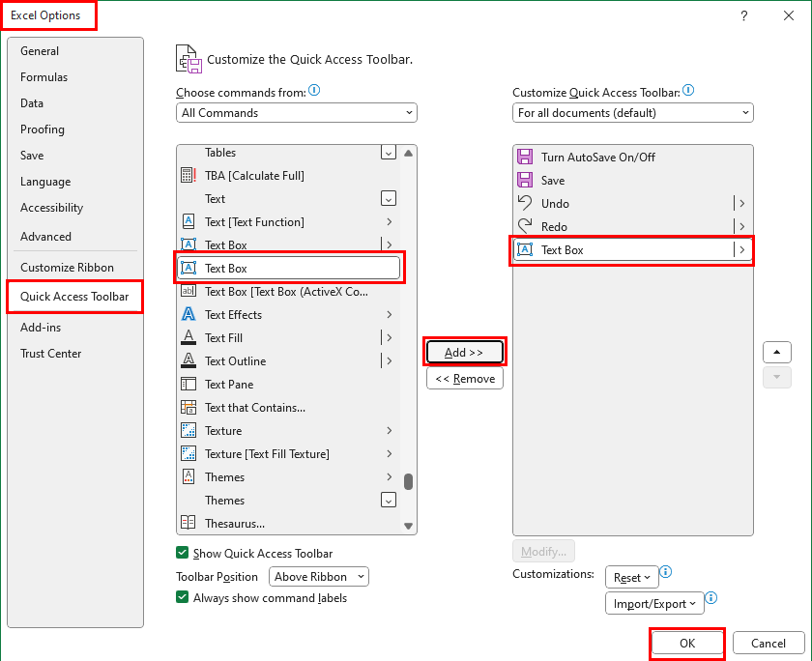Click the Texture [Text Fill Texture] icon
The image size is (812, 661).
click(188, 453)
